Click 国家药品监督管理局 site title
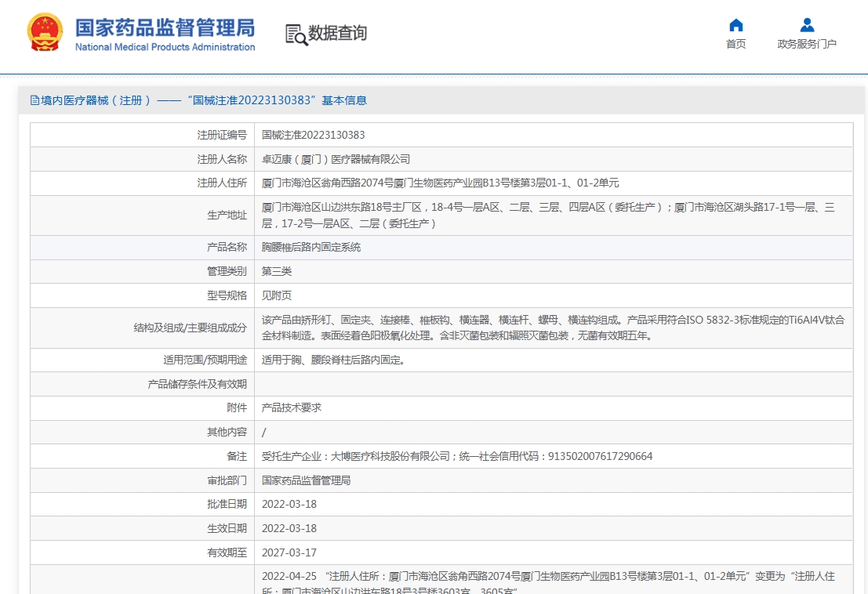868x594 pixels. tap(165, 27)
